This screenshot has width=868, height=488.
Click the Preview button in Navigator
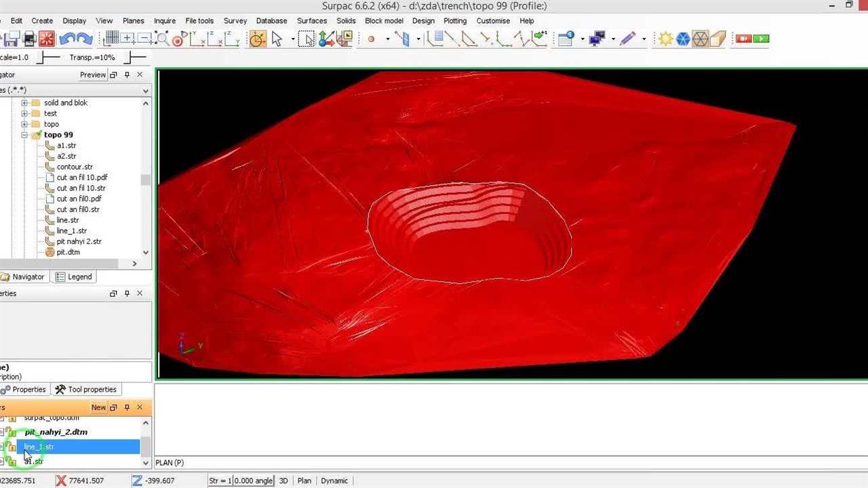pyautogui.click(x=93, y=75)
